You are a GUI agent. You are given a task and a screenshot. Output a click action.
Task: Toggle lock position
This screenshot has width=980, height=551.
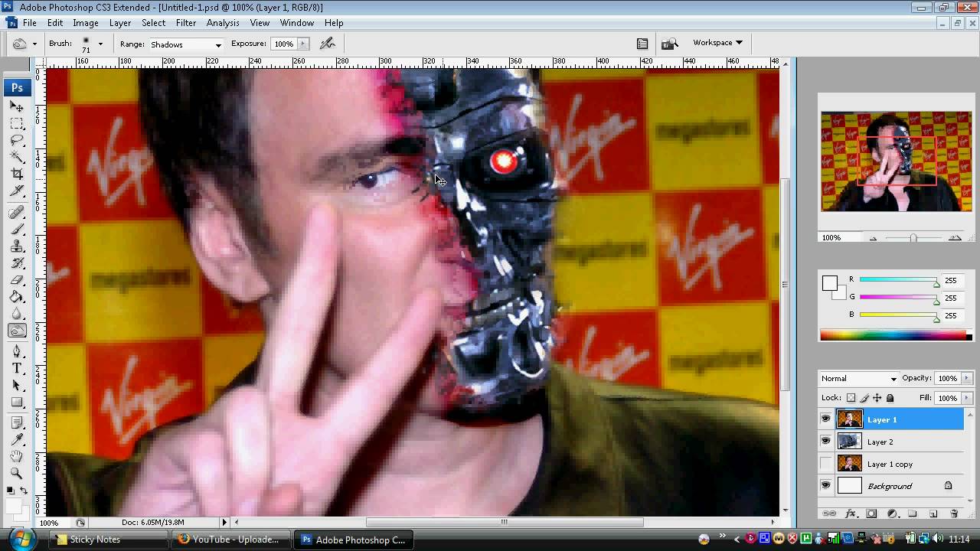877,398
